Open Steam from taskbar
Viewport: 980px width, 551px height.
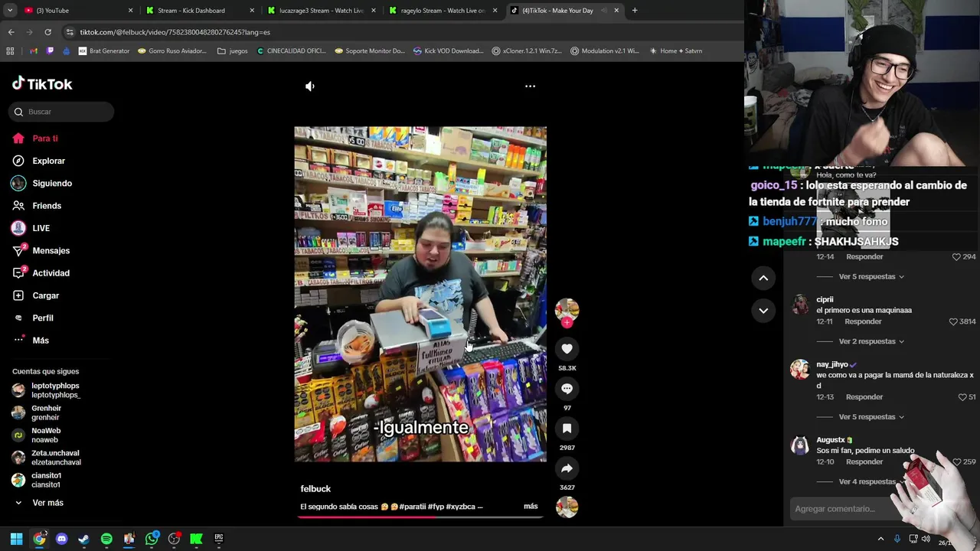[x=83, y=539]
